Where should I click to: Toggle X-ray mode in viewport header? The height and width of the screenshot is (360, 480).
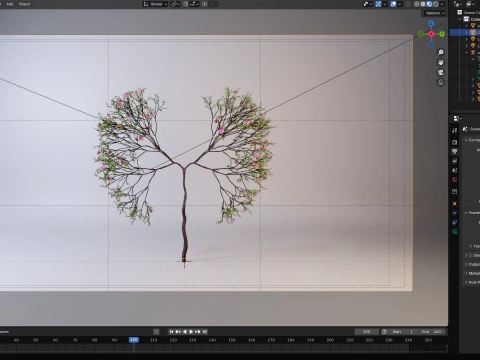[x=408, y=4]
